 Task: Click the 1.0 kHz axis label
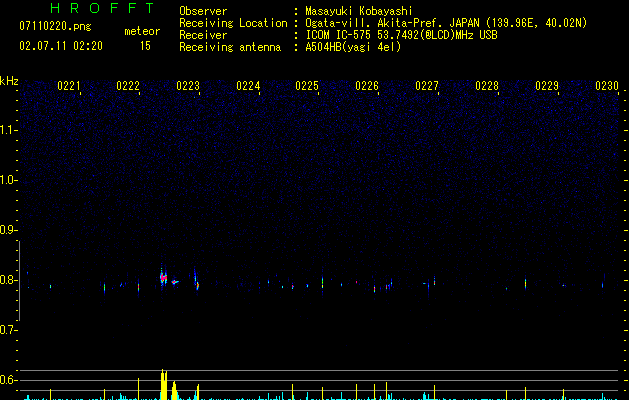click(8, 180)
